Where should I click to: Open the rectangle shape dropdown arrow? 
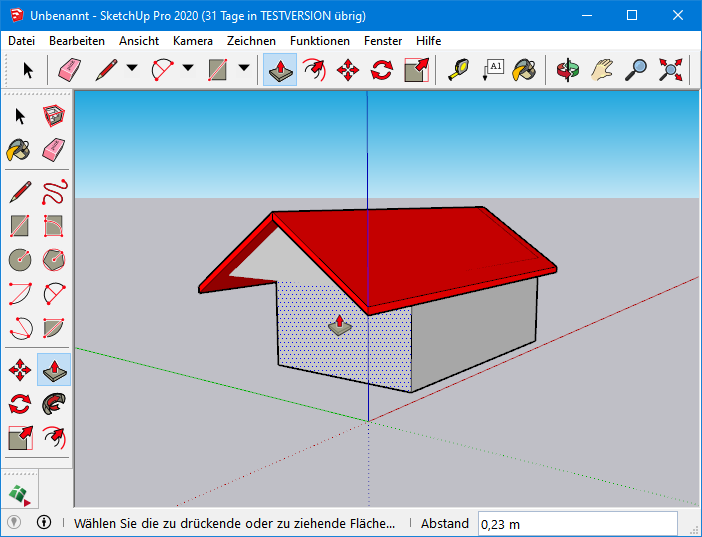coord(243,70)
